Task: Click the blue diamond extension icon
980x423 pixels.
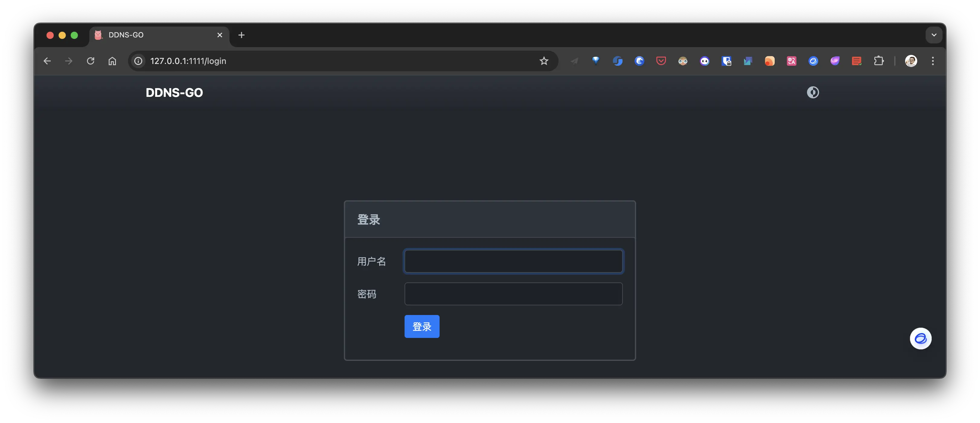Action: click(596, 60)
